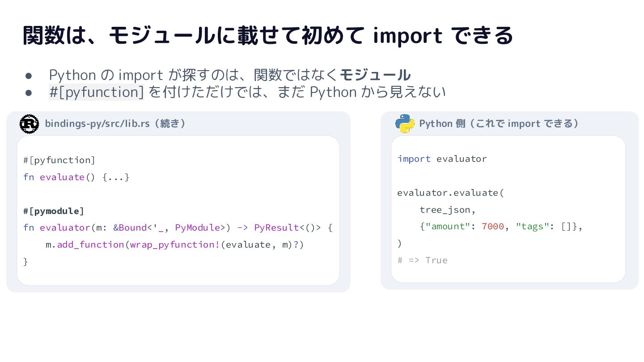Click the Rust gear logo icon

[x=30, y=124]
